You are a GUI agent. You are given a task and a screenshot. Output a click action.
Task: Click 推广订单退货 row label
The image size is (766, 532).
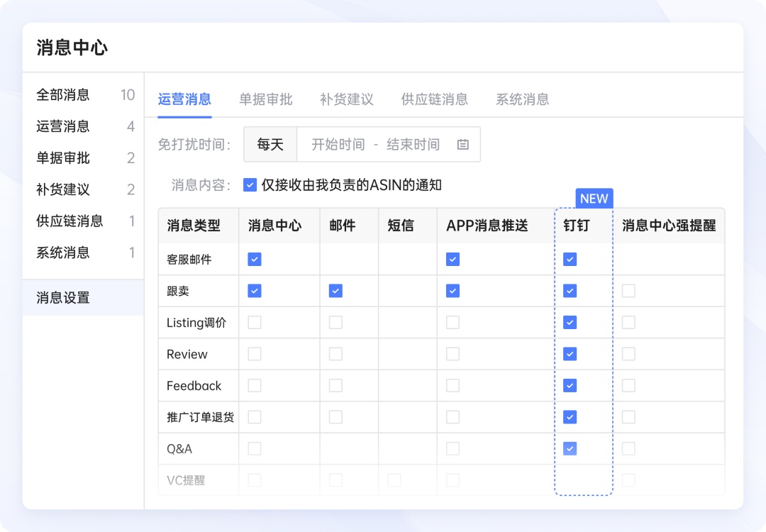200,417
